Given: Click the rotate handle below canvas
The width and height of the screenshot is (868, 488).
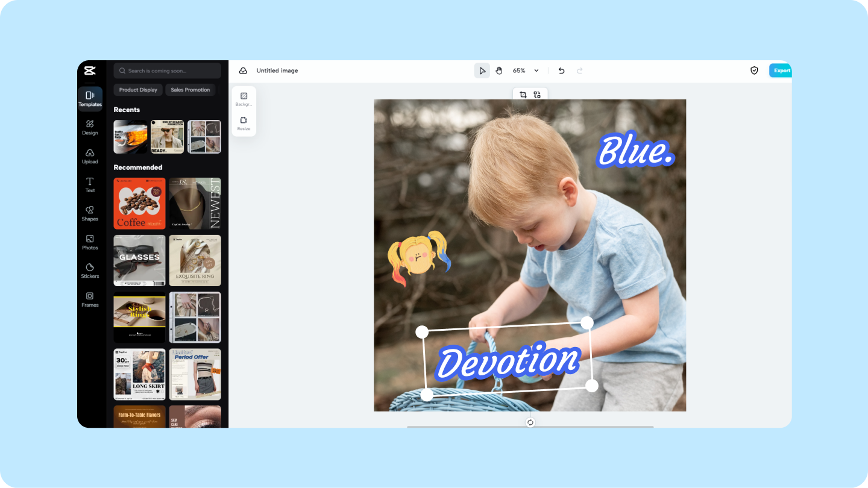Looking at the screenshot, I should 530,422.
